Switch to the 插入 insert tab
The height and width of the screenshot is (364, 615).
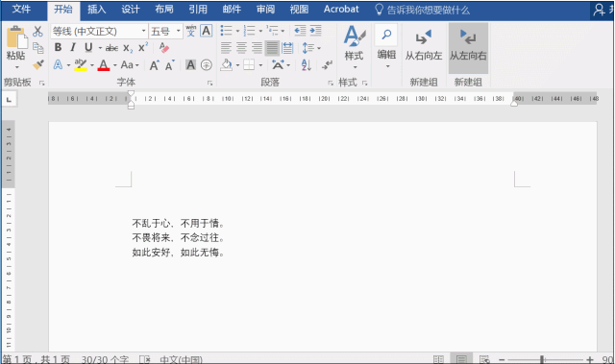[96, 10]
